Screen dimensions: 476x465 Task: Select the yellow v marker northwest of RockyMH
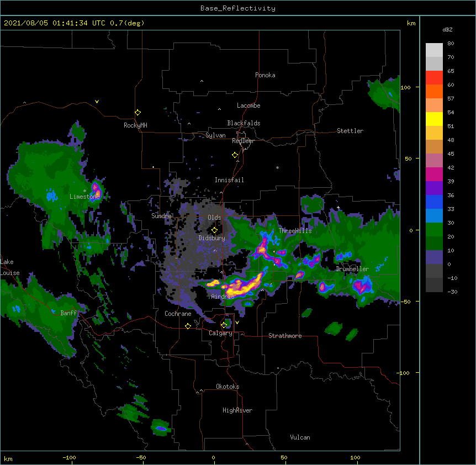point(97,102)
